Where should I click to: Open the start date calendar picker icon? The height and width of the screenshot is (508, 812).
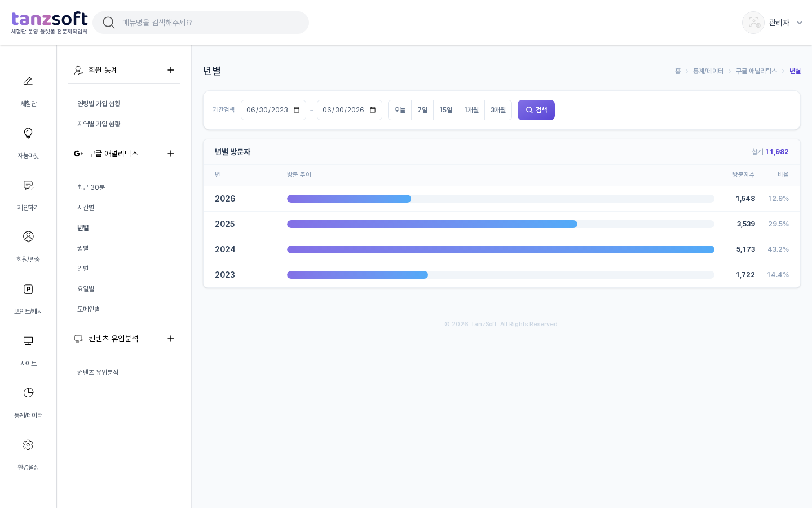click(x=297, y=110)
